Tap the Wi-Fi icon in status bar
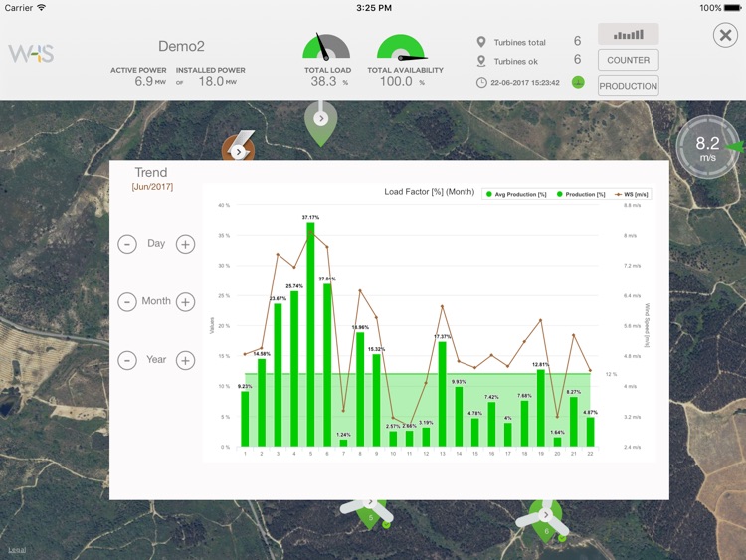Image resolution: width=746 pixels, height=560 pixels. 42,8
